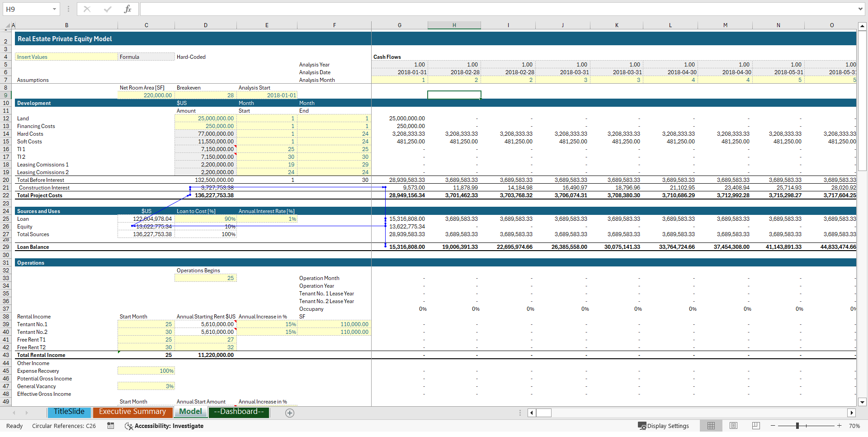Click the Enter checkmark beside formula bar
868x437 pixels.
(x=108, y=9)
